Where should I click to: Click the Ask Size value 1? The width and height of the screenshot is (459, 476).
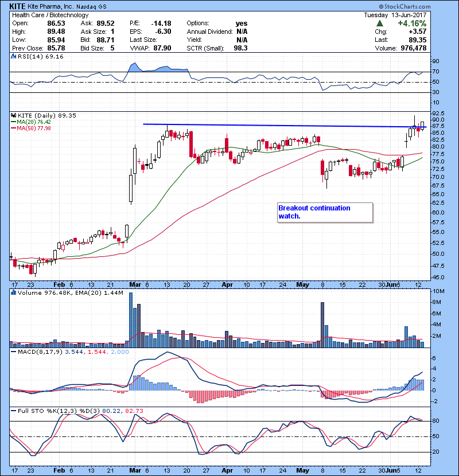click(112, 32)
